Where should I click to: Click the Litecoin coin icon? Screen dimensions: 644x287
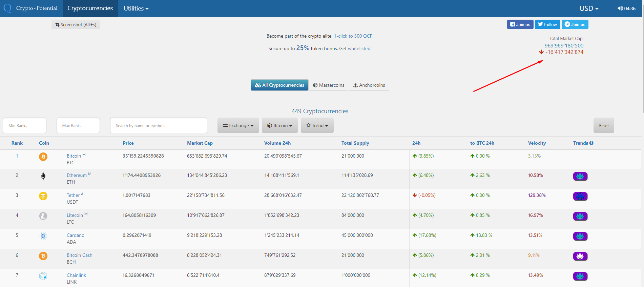43,216
